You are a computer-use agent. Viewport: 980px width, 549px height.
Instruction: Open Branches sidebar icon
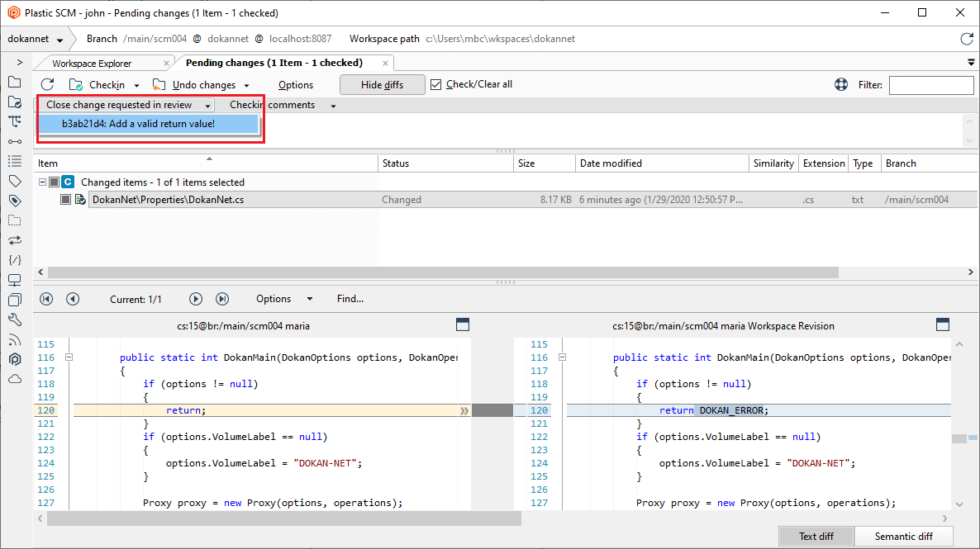[15, 142]
